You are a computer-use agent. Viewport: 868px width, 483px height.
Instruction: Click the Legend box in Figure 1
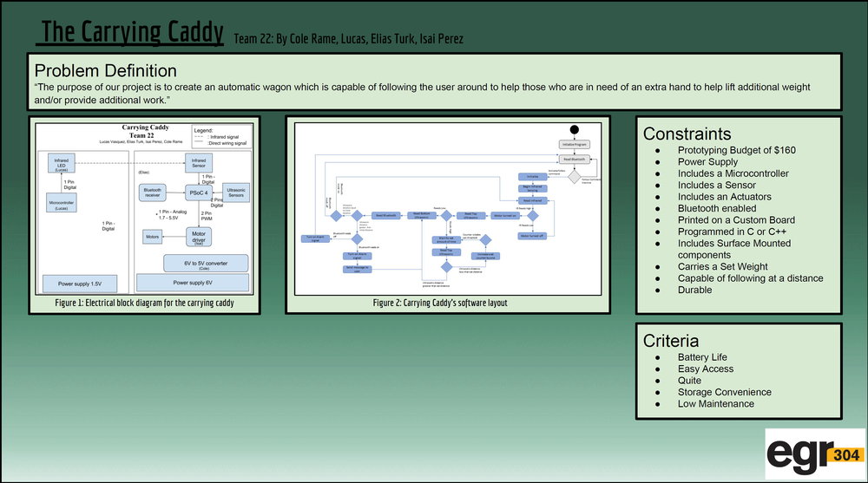point(221,136)
